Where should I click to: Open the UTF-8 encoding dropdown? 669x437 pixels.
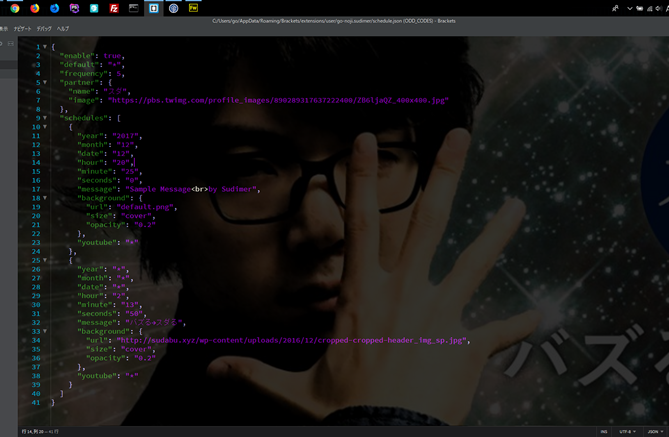pyautogui.click(x=627, y=431)
